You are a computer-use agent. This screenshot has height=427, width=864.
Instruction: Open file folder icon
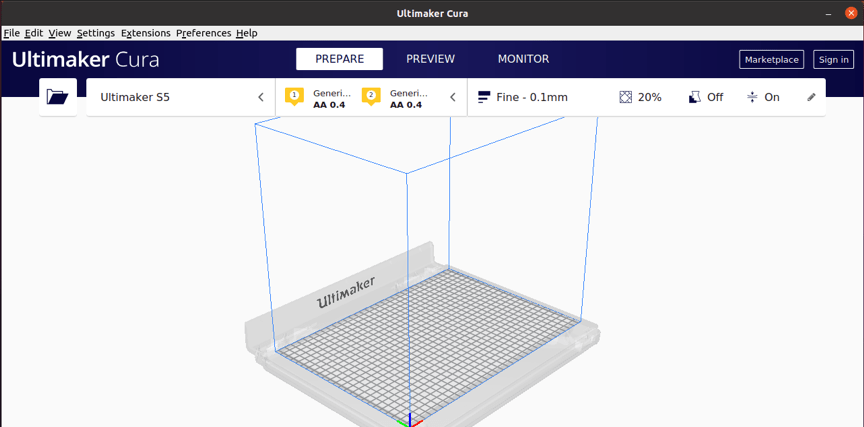point(57,97)
